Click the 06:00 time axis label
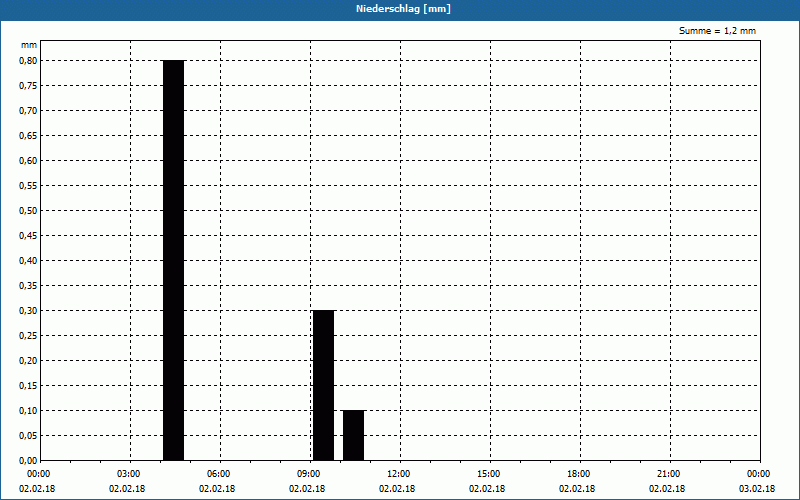Image resolution: width=800 pixels, height=500 pixels. (x=218, y=474)
